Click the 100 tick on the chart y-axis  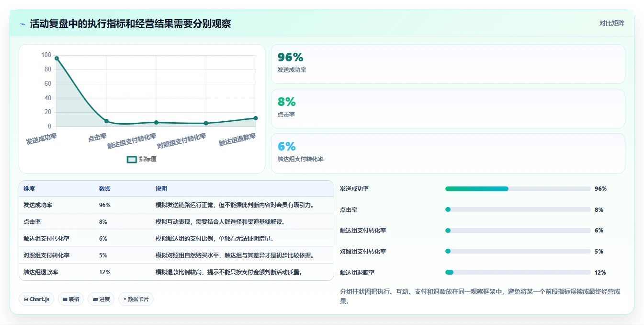click(46, 55)
